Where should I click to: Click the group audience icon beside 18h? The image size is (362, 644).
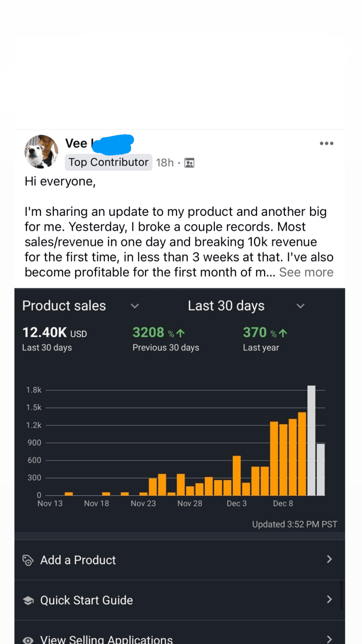(x=189, y=163)
